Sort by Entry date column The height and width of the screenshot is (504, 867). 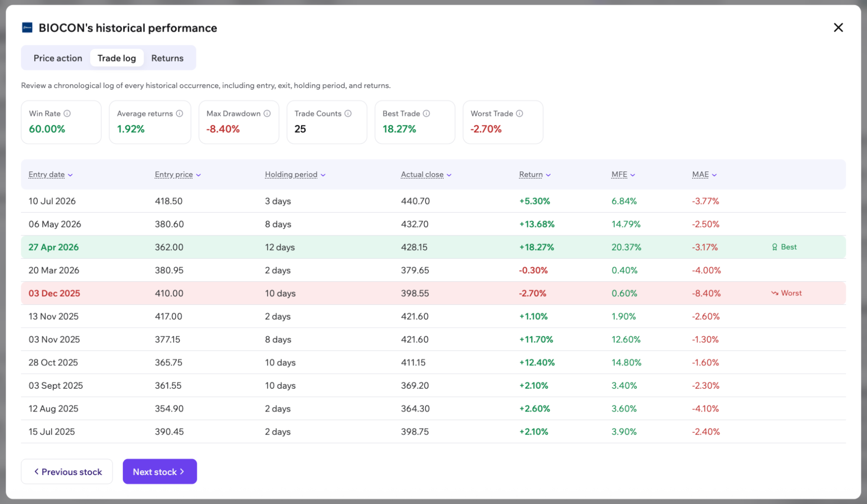click(x=51, y=174)
